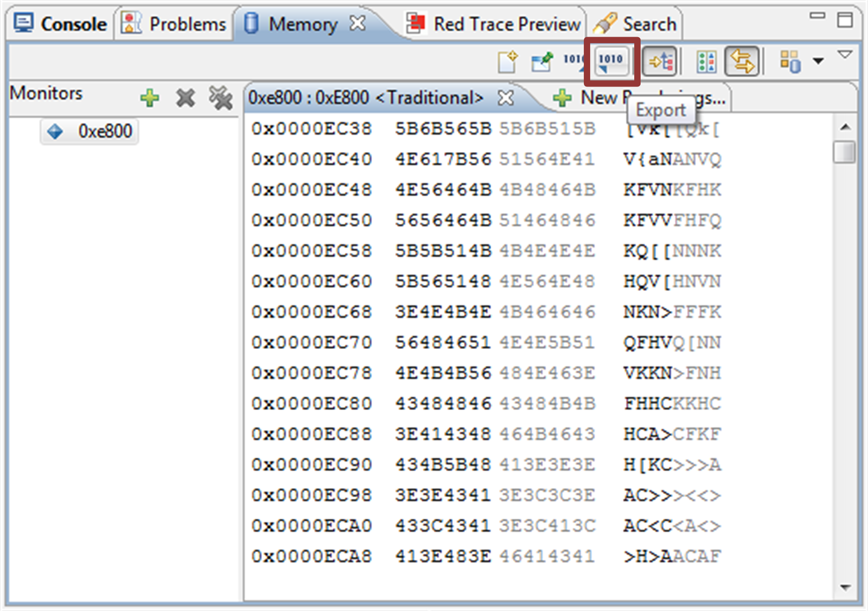The height and width of the screenshot is (611, 868).
Task: Toggle Link Memory Rendering Panes
Action: tap(742, 62)
